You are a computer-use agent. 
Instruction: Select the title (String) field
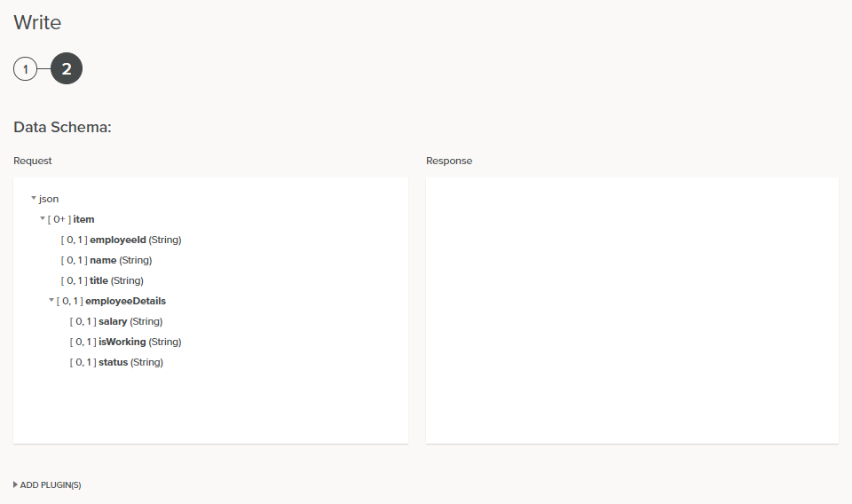tap(102, 280)
